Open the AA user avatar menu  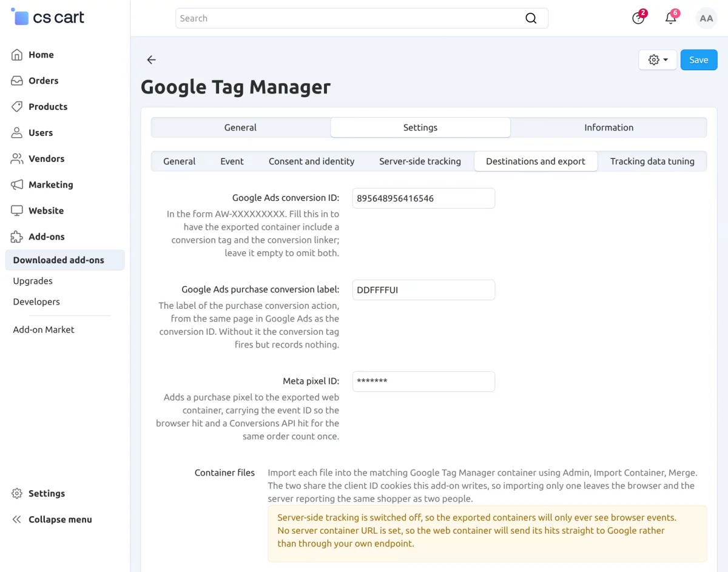(706, 18)
